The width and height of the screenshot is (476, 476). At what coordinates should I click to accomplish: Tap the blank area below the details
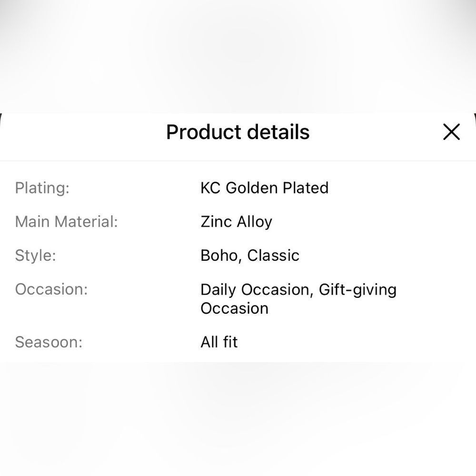[238, 419]
